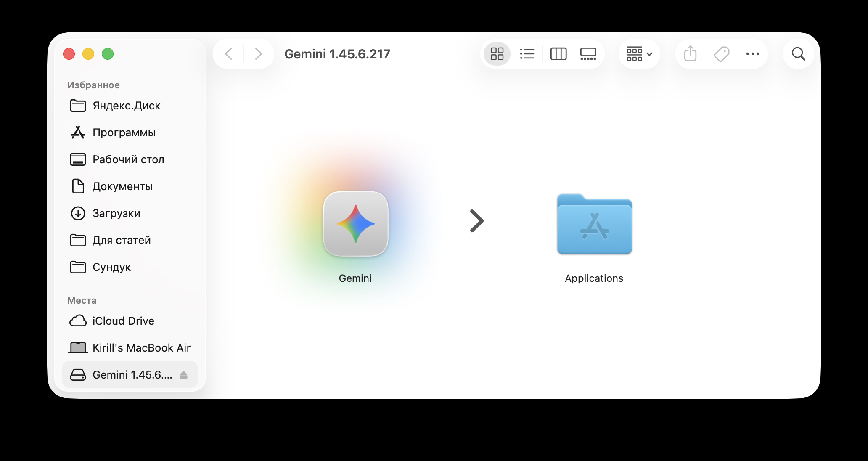Viewport: 868px width, 461px height.
Task: Click the Gemini 1.45.6.217 title bar text
Action: [337, 54]
